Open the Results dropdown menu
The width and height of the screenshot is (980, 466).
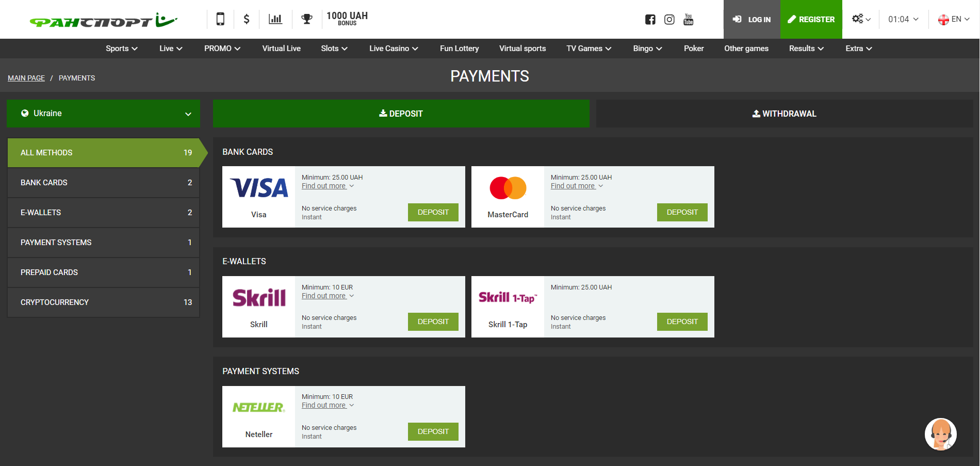(807, 49)
